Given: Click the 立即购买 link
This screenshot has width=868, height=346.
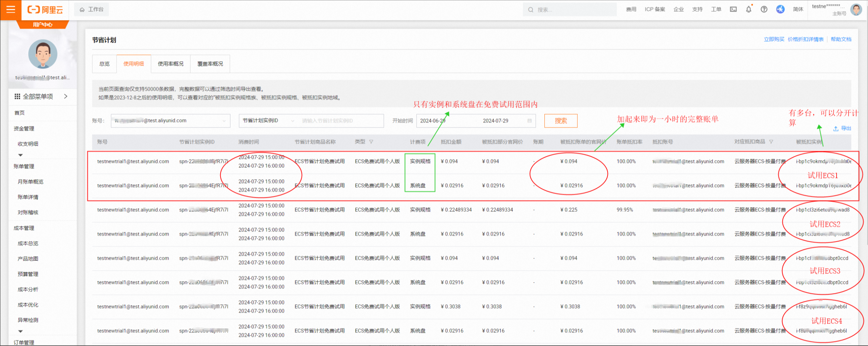Looking at the screenshot, I should click(x=774, y=39).
